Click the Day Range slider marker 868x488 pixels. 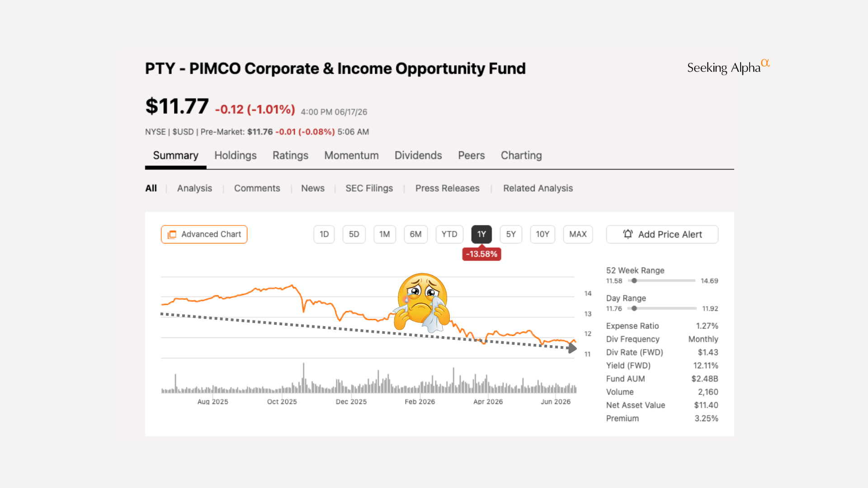(634, 308)
